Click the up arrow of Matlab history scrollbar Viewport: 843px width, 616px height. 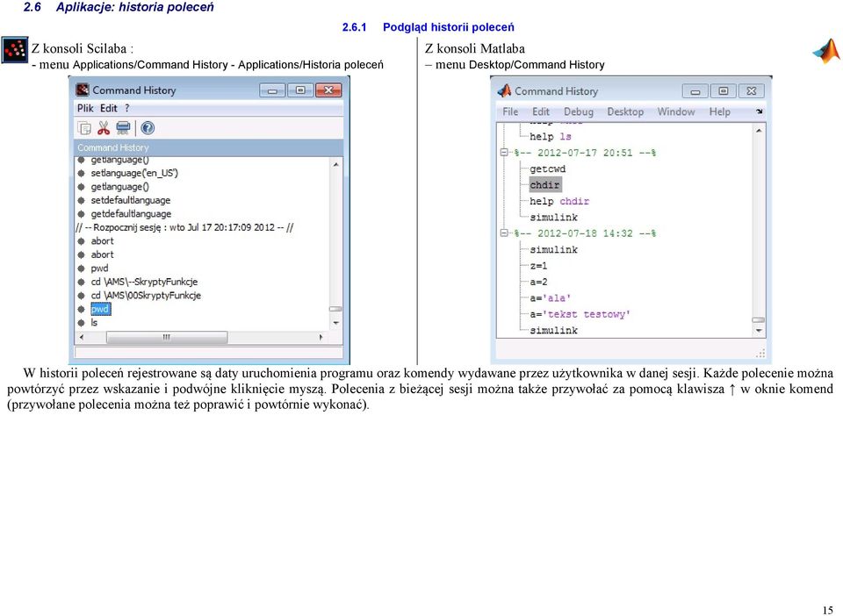pos(759,131)
